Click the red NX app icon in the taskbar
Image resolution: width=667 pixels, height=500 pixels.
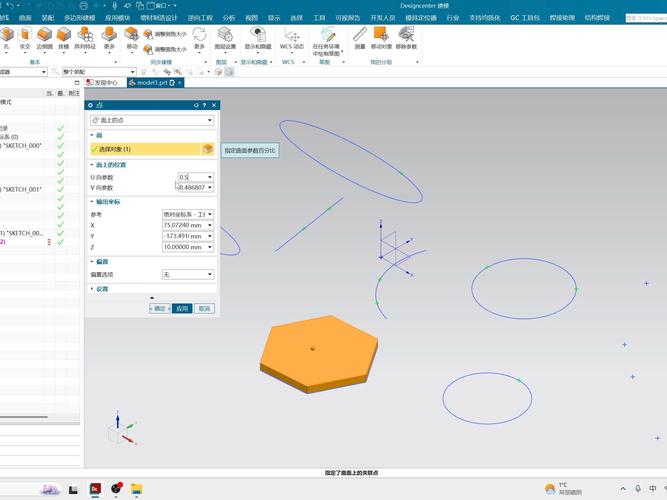coord(95,489)
